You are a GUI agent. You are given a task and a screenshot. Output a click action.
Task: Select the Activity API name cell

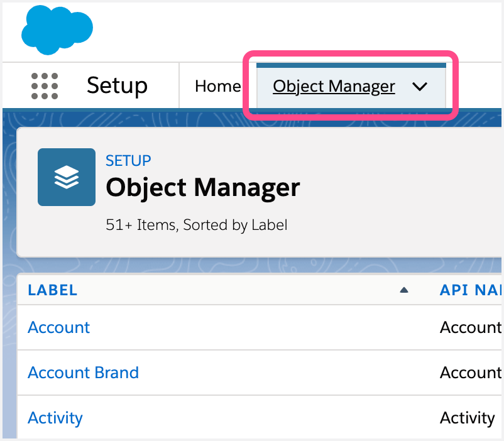[467, 418]
